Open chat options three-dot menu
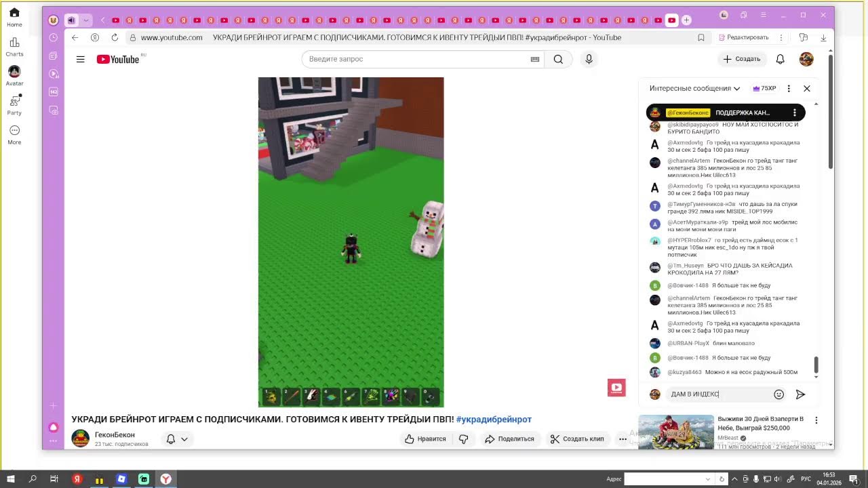The width and height of the screenshot is (868, 488). (789, 88)
